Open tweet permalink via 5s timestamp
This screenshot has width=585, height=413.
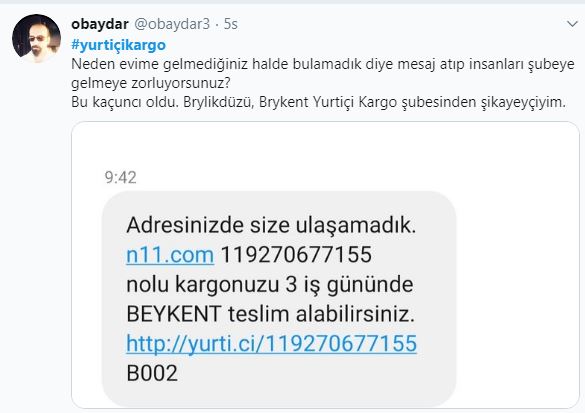point(231,24)
